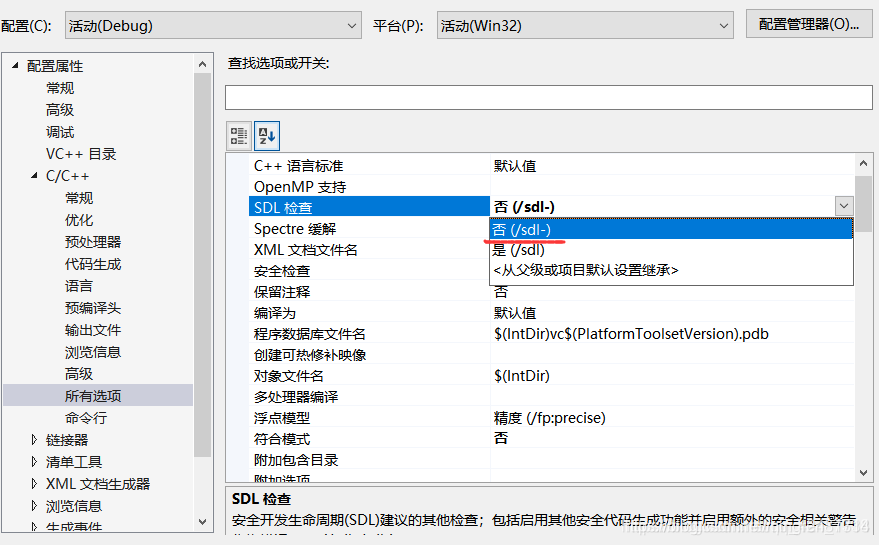
Task: Click 配置管理器(O)... button
Action: [809, 24]
